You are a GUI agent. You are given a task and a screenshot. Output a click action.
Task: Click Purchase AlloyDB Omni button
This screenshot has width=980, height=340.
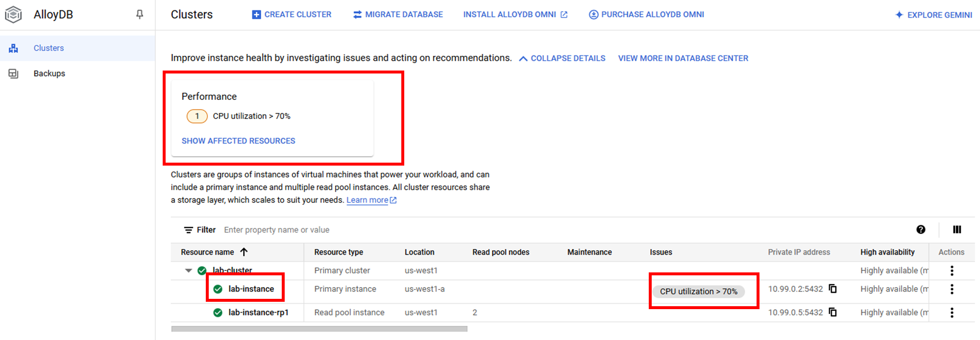pyautogui.click(x=646, y=15)
